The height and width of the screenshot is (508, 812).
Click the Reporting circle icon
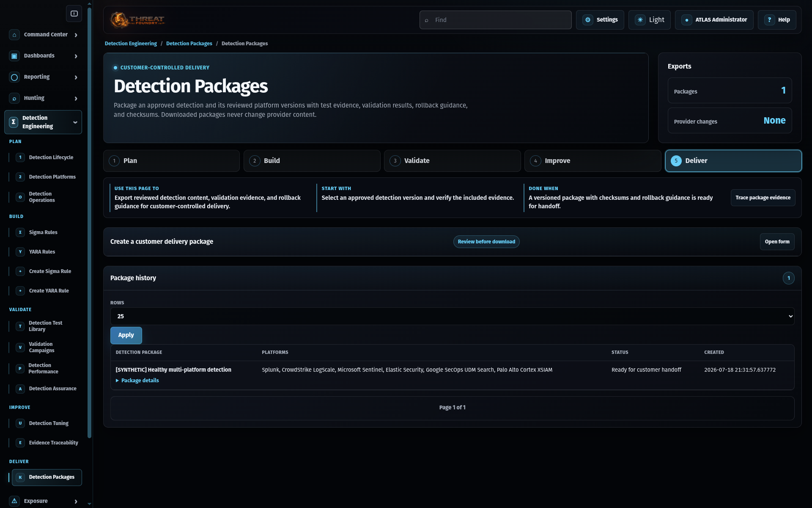click(x=14, y=77)
